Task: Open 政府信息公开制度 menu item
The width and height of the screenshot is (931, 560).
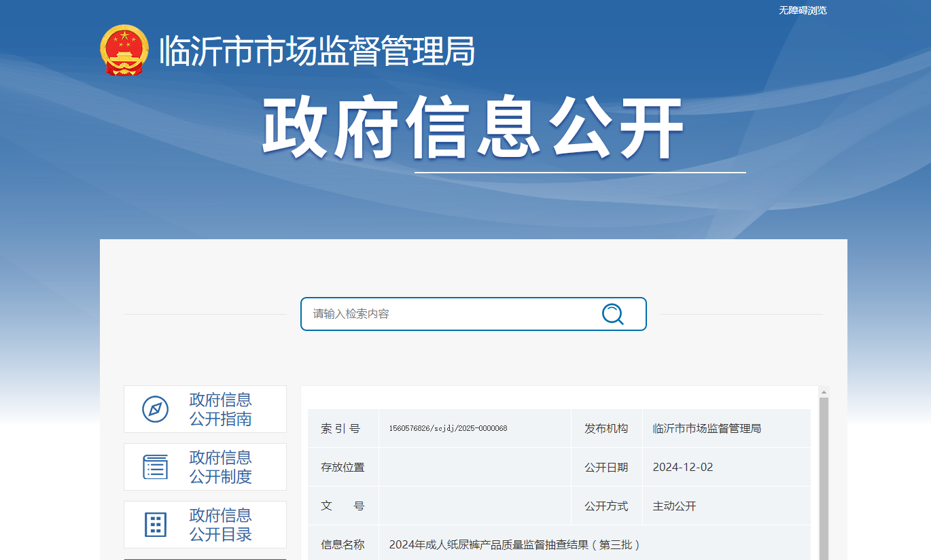Action: 205,467
